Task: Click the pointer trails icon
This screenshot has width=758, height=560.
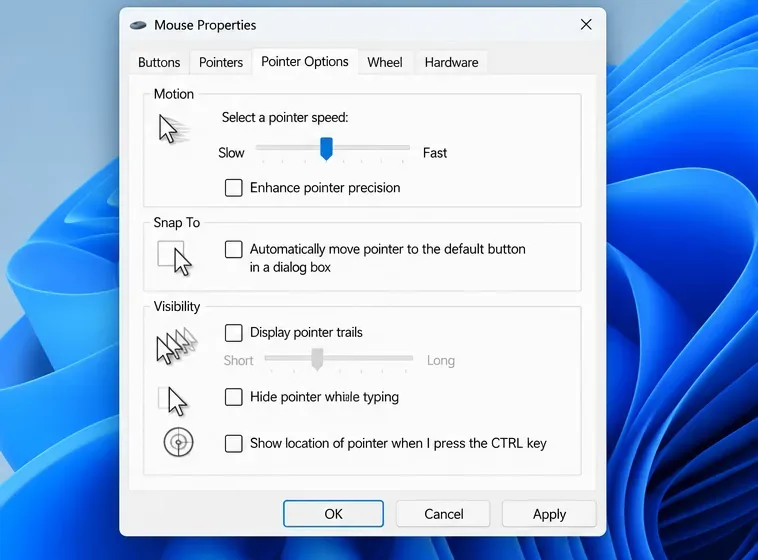Action: pos(176,345)
